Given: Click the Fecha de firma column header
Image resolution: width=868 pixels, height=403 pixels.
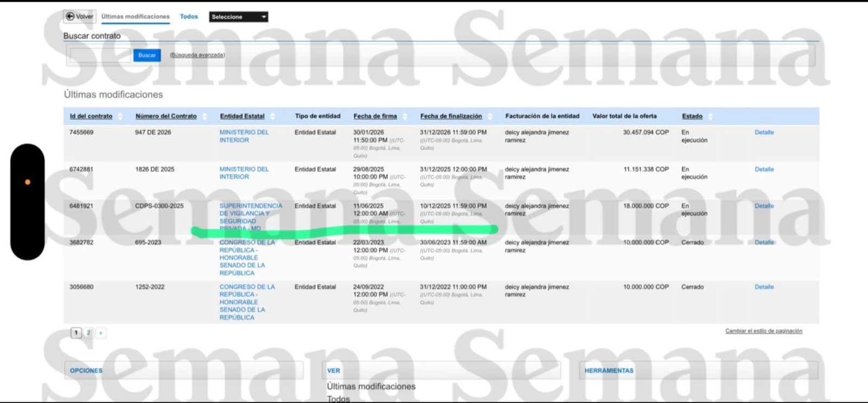Looking at the screenshot, I should pyautogui.click(x=375, y=116).
